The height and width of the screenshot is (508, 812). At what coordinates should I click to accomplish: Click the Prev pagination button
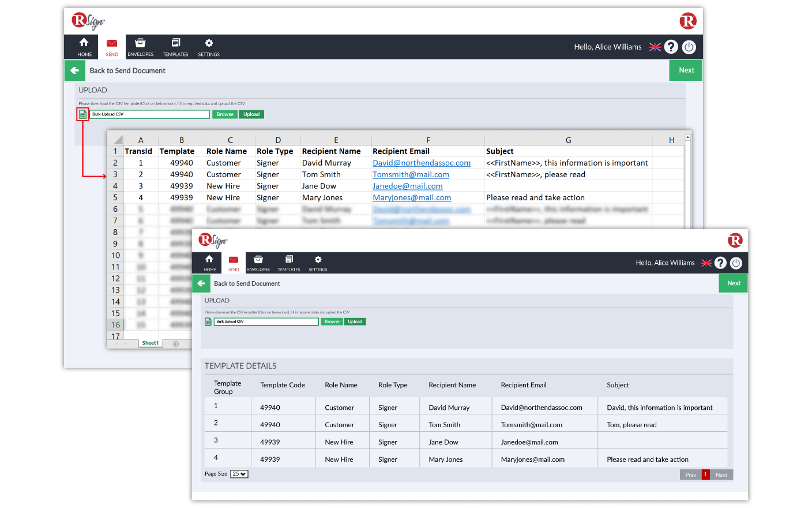pos(690,475)
